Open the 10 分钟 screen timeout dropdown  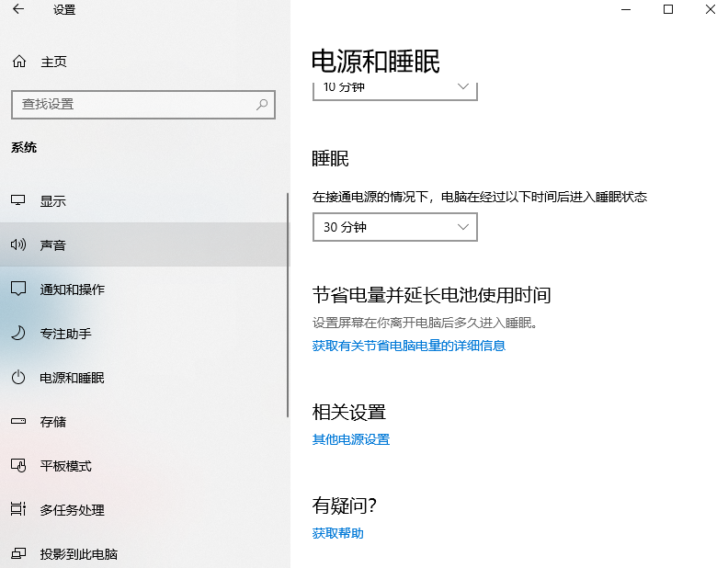394,88
